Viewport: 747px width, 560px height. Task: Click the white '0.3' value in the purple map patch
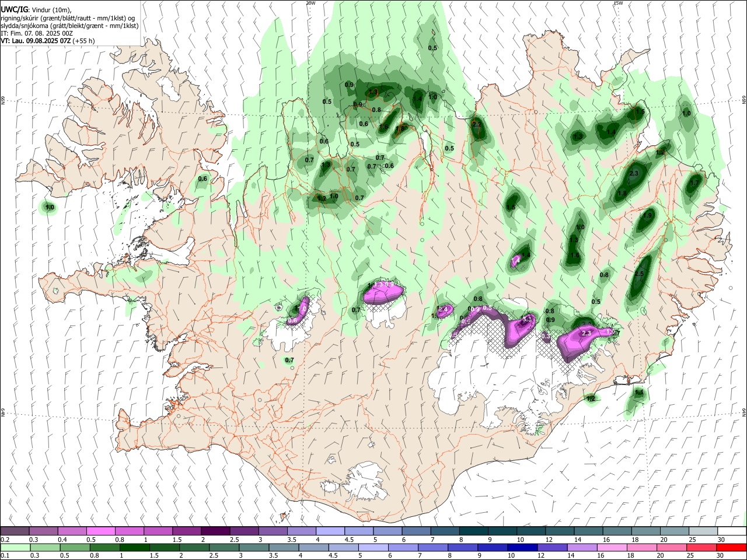pos(546,337)
